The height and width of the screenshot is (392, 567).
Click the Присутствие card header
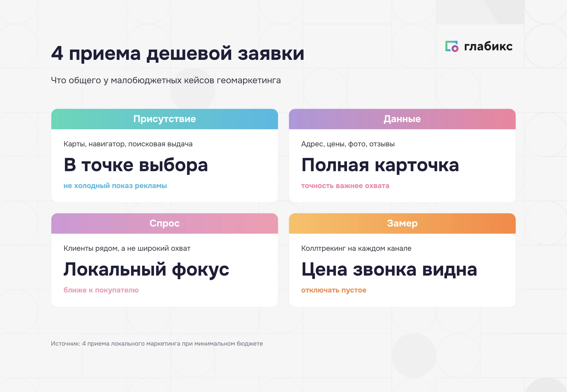click(x=165, y=119)
